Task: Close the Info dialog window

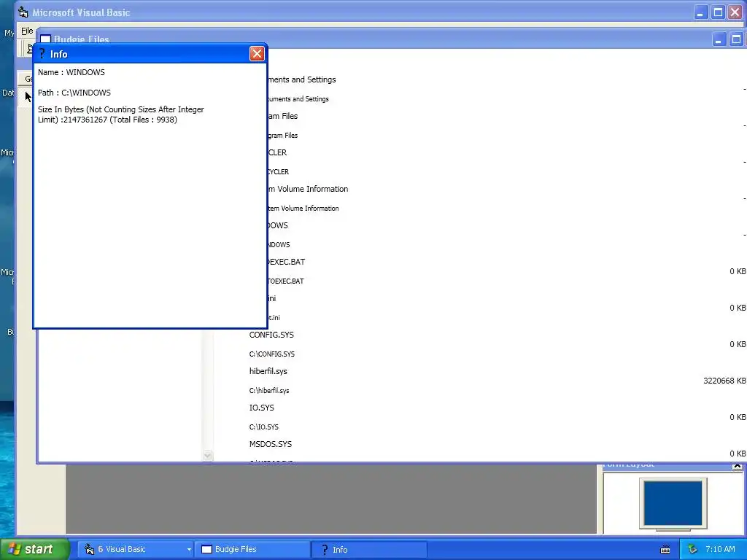Action: [x=257, y=54]
